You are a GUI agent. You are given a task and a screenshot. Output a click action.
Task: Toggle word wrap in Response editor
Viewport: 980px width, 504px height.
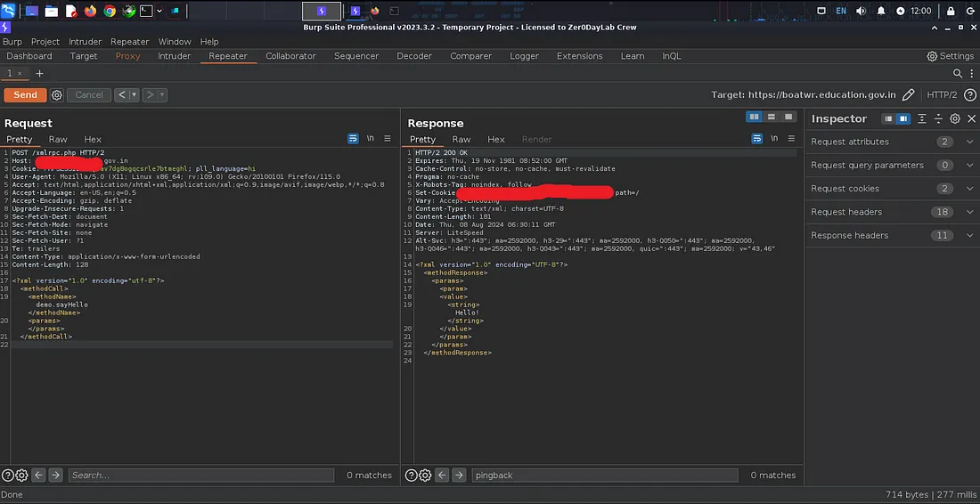(757, 139)
